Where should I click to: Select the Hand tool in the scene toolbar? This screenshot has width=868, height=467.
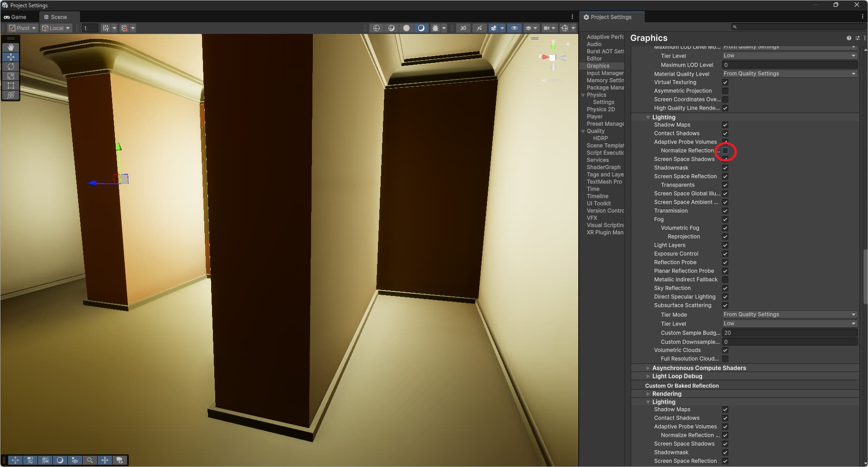pyautogui.click(x=10, y=47)
